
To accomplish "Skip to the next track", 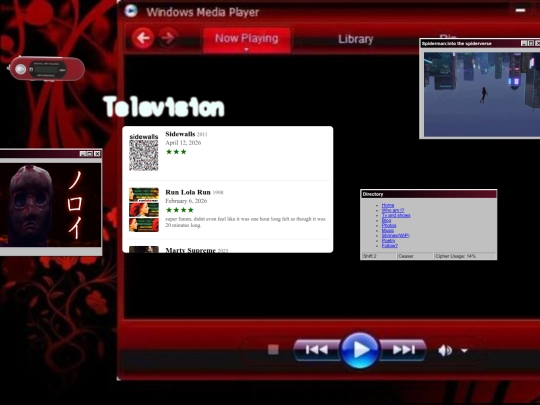I will (403, 350).
